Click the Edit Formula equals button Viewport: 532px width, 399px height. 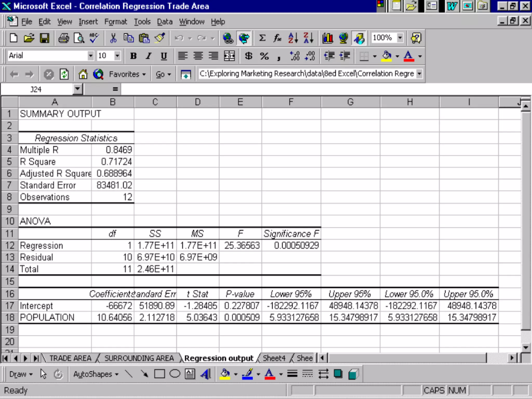(115, 89)
